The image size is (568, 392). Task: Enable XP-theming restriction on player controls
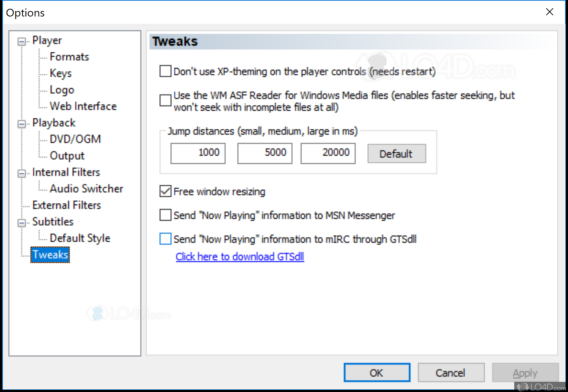165,71
